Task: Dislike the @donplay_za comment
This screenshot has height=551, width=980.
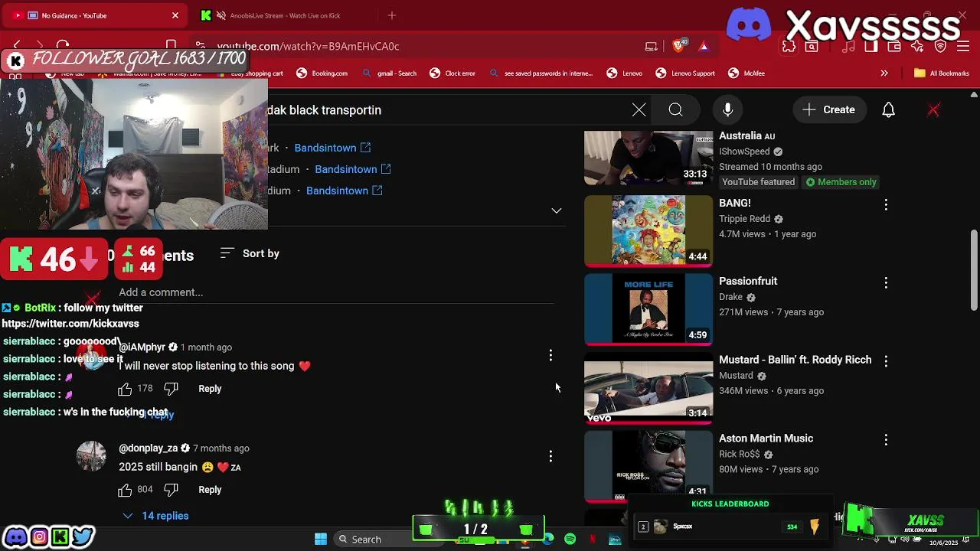Action: (x=171, y=490)
